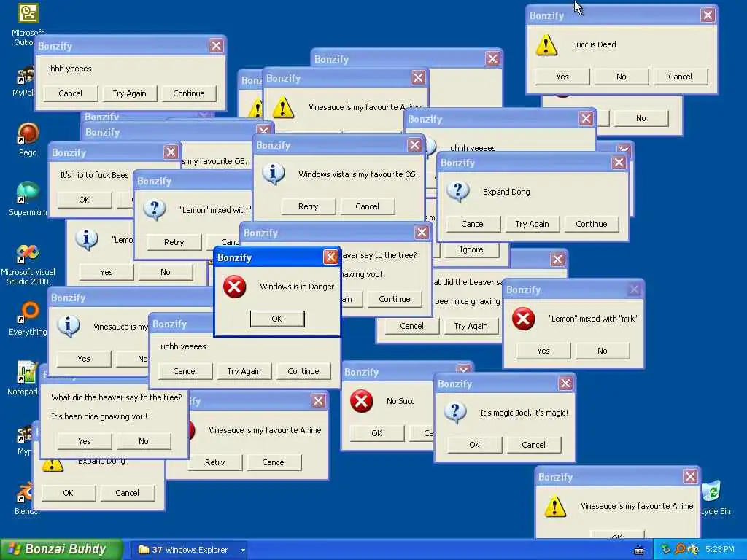The width and height of the screenshot is (747, 560).
Task: Click Yes in the info-icon "Lemo" dialog
Action: pyautogui.click(x=107, y=272)
